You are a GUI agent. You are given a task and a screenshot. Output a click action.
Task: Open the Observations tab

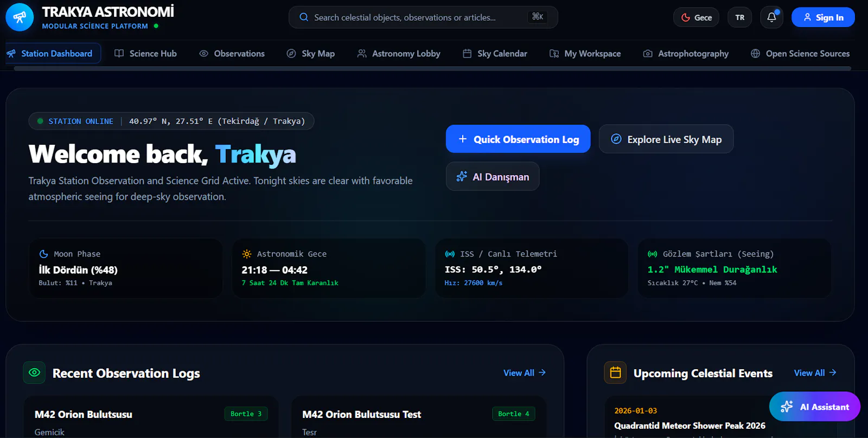(x=232, y=53)
